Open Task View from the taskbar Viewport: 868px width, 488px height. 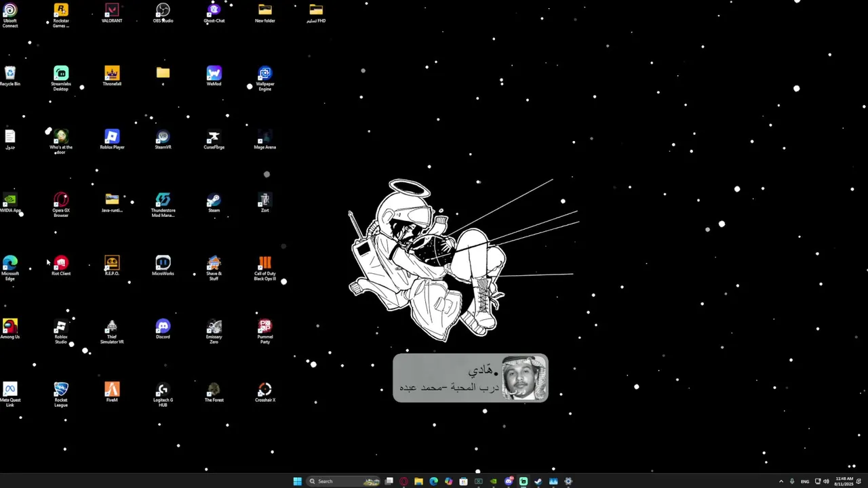pyautogui.click(x=389, y=481)
